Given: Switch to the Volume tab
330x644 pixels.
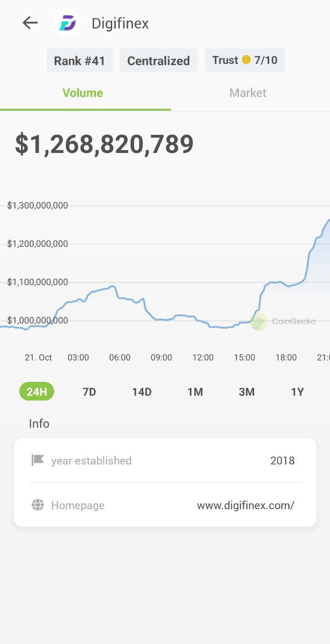Looking at the screenshot, I should [x=82, y=93].
